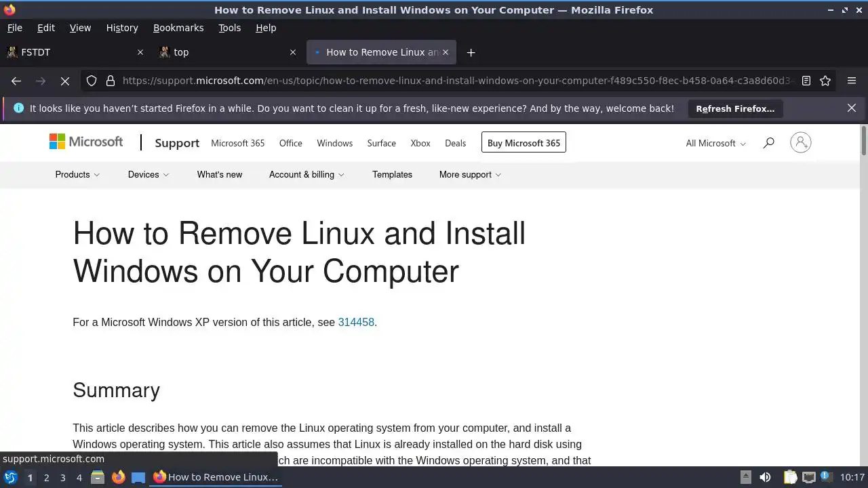The width and height of the screenshot is (868, 488).
Task: Close the 'top' tab
Action: tap(293, 52)
